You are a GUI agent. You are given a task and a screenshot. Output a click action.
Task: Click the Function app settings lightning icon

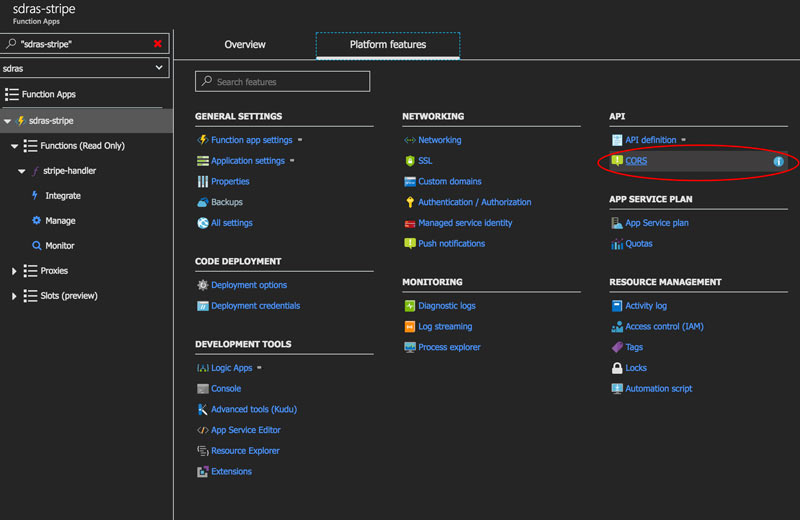pos(203,140)
